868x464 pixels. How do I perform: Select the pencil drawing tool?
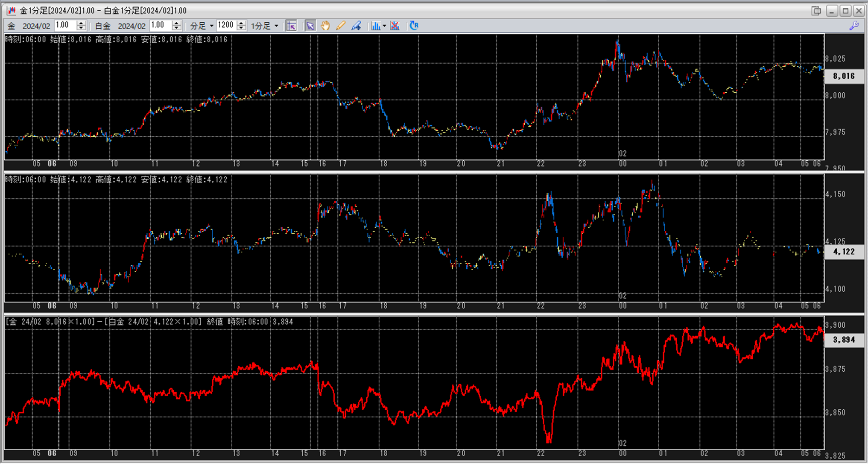341,26
